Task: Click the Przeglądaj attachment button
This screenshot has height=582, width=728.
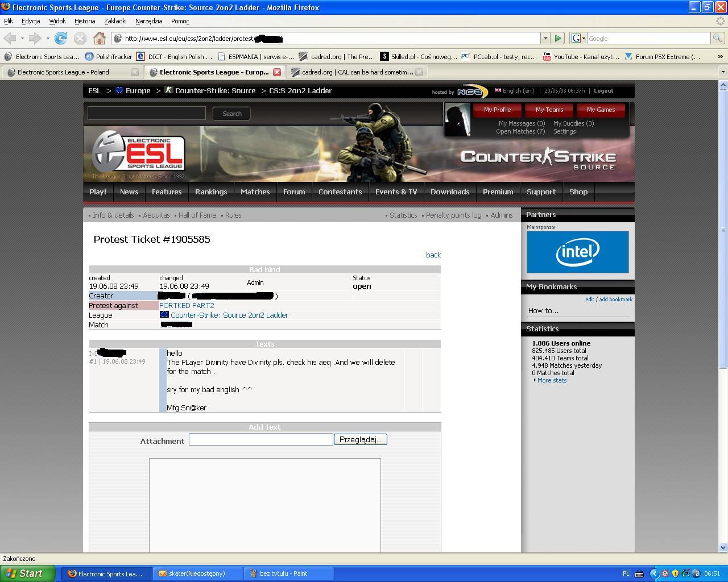Action: pos(360,439)
